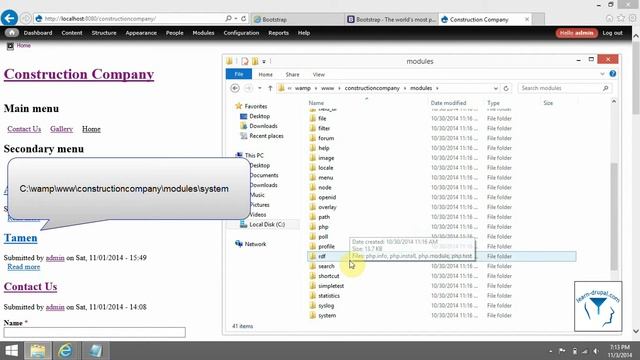Open Internet Explorer from the taskbar
The height and width of the screenshot is (360, 640).
click(65, 351)
